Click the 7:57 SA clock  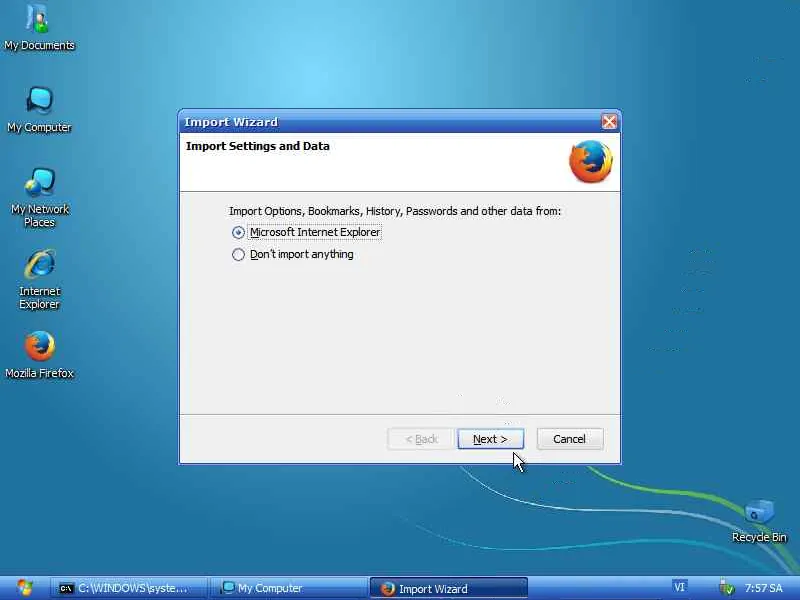pyautogui.click(x=763, y=588)
